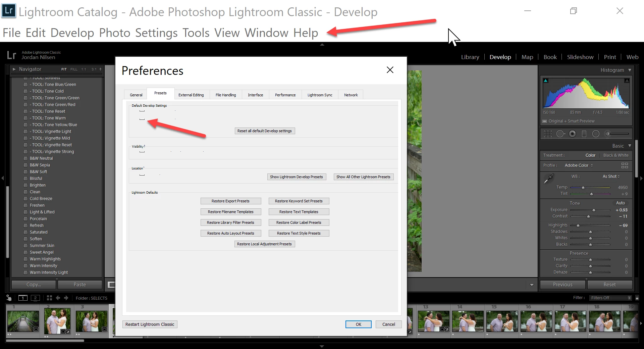Close the Preferences dialog with the X
The width and height of the screenshot is (644, 349).
[390, 70]
